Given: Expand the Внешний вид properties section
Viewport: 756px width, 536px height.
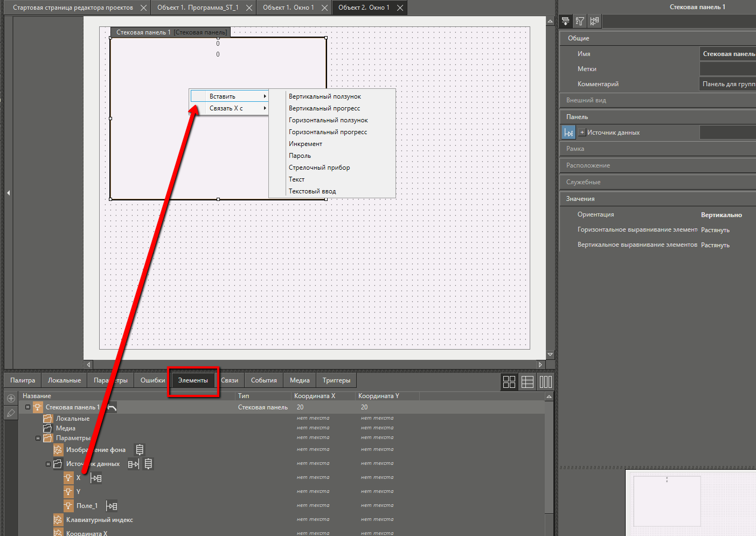Looking at the screenshot, I should click(x=586, y=100).
